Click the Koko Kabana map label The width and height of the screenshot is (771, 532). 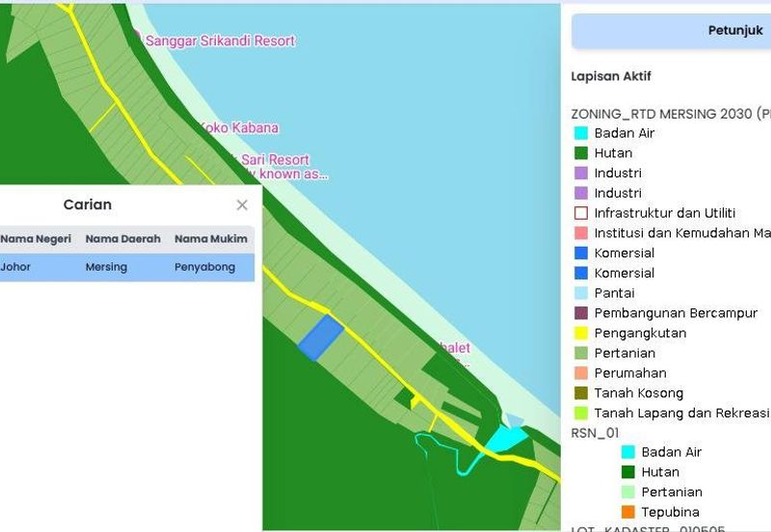point(242,128)
